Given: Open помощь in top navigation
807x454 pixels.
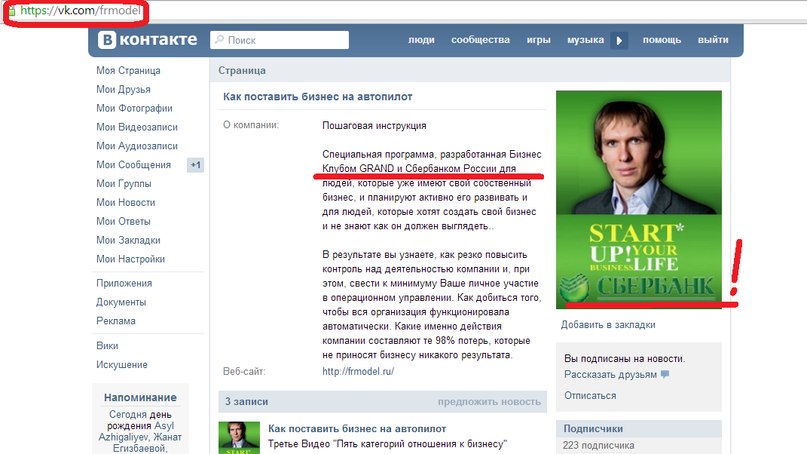Looking at the screenshot, I should tap(661, 40).
